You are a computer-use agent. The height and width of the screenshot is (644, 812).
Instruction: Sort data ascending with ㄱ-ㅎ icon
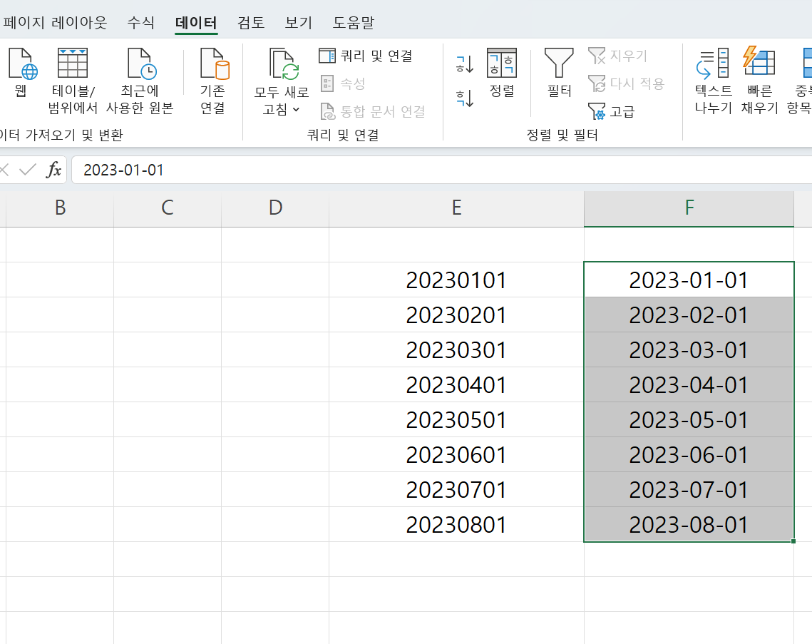pyautogui.click(x=463, y=63)
